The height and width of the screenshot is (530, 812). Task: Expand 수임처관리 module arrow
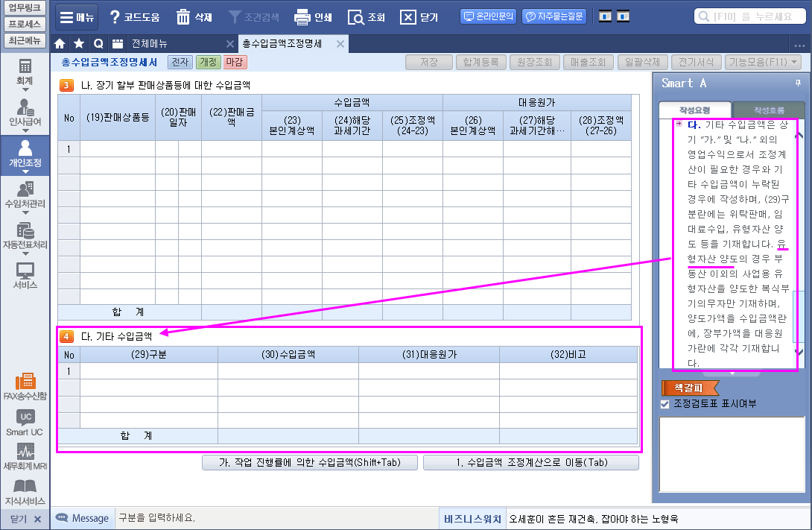point(25,212)
